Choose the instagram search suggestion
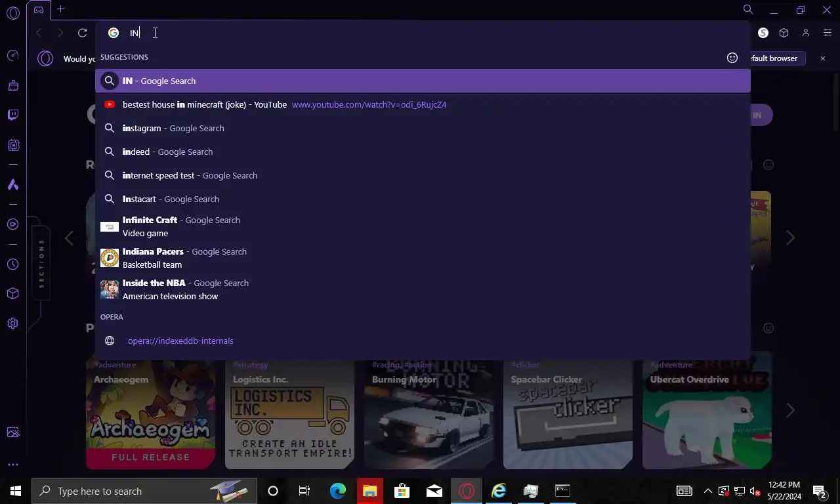 click(423, 128)
